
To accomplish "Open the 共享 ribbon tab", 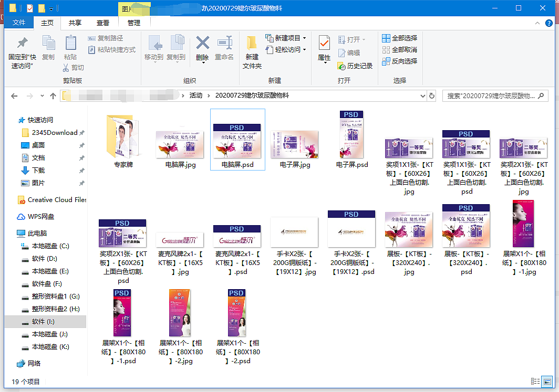I will (74, 23).
